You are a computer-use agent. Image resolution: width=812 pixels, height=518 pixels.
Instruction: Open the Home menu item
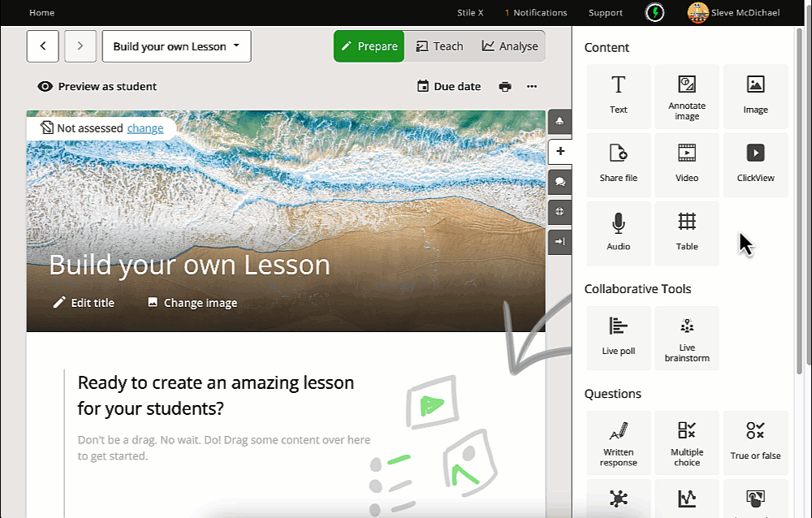[x=42, y=12]
